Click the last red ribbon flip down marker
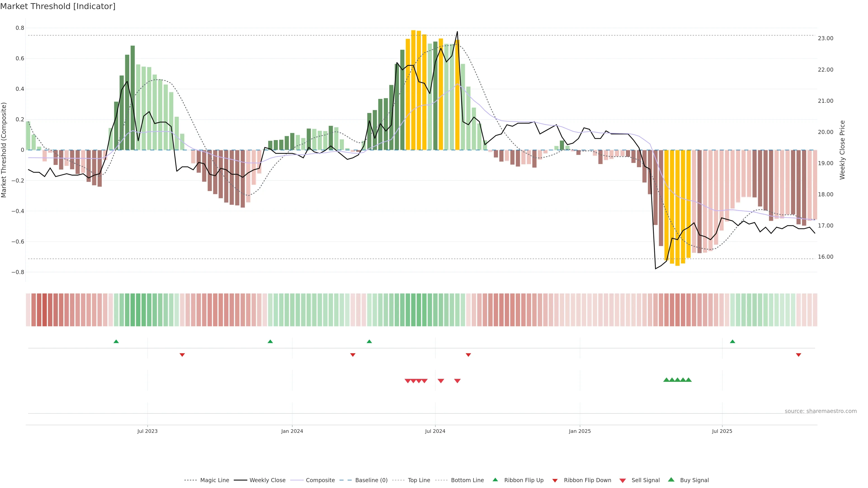The width and height of the screenshot is (868, 488). pyautogui.click(x=799, y=355)
